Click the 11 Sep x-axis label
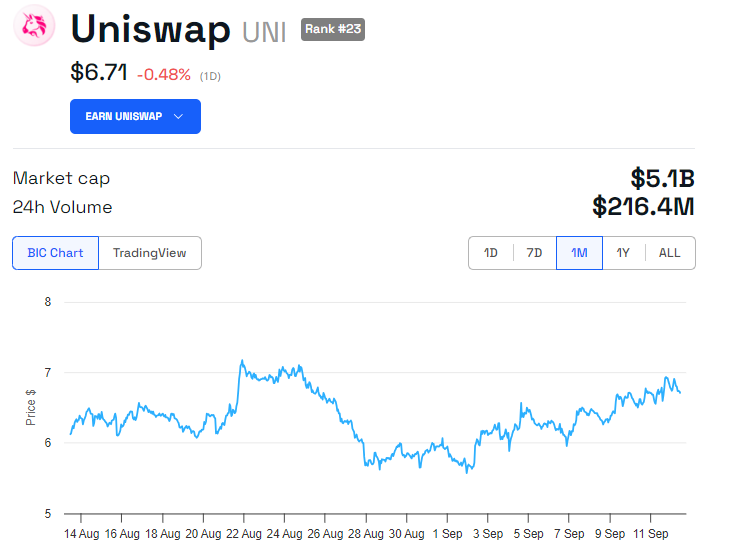This screenshot has width=744, height=550. point(651,534)
